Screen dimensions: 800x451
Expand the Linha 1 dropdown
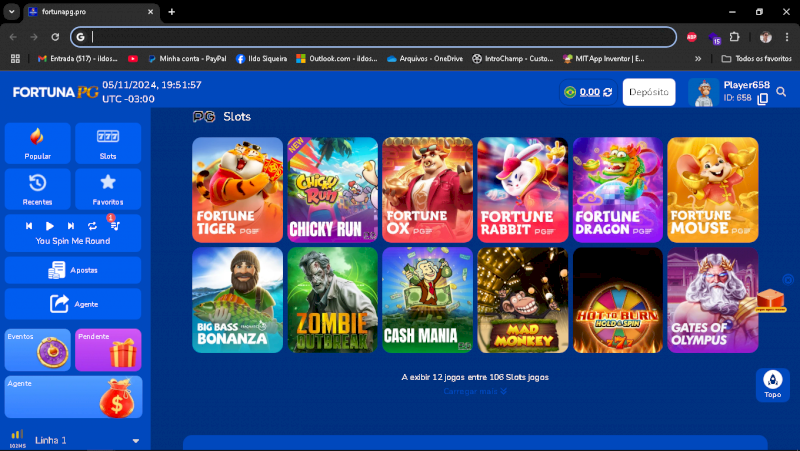135,440
